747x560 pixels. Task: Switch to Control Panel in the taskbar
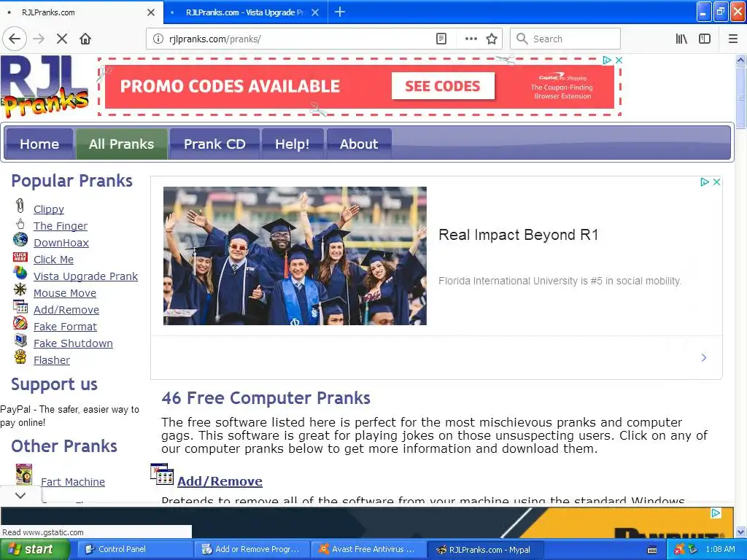(x=133, y=549)
